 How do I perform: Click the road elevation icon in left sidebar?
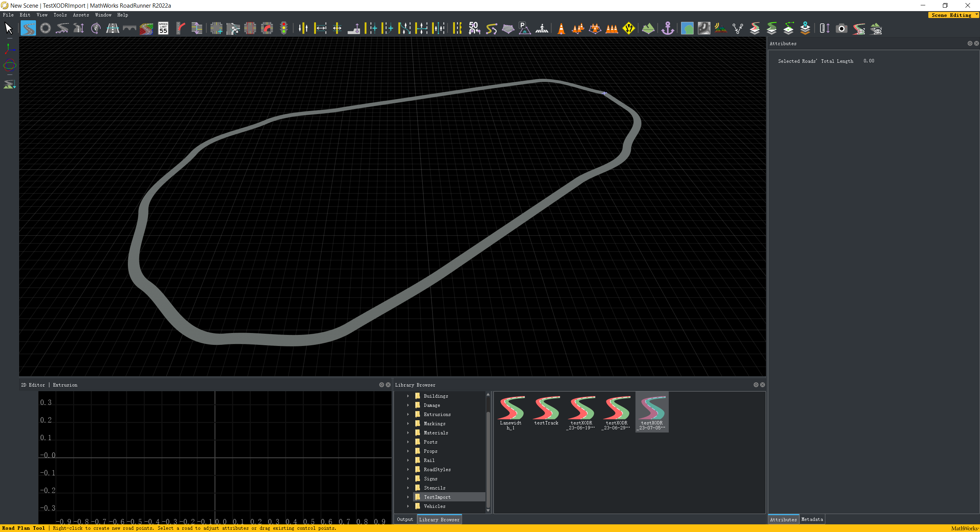[9, 84]
